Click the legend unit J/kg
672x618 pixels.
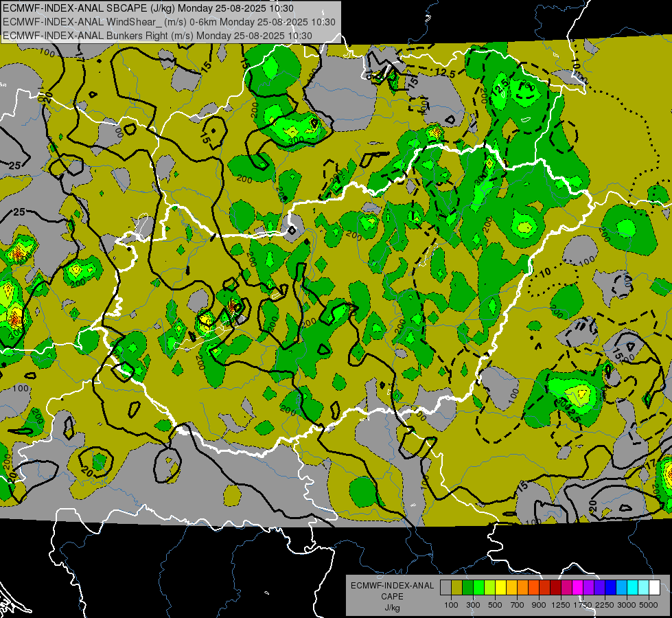[392, 608]
